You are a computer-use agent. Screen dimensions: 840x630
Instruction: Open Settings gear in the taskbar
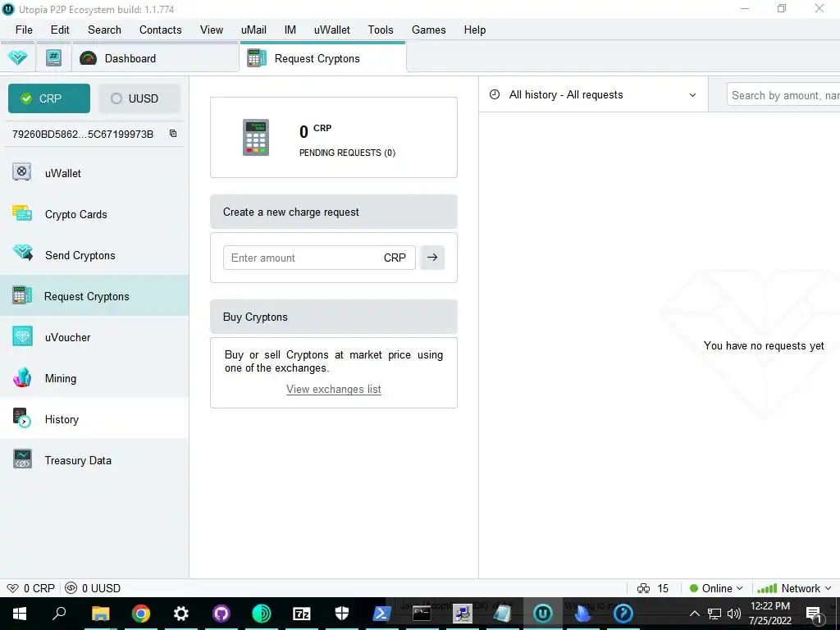click(x=181, y=614)
